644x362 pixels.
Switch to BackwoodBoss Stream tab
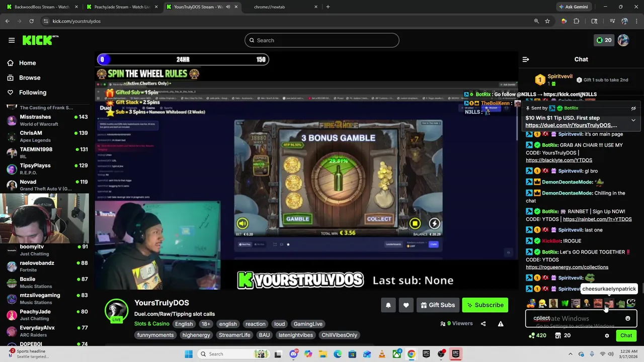42,7
